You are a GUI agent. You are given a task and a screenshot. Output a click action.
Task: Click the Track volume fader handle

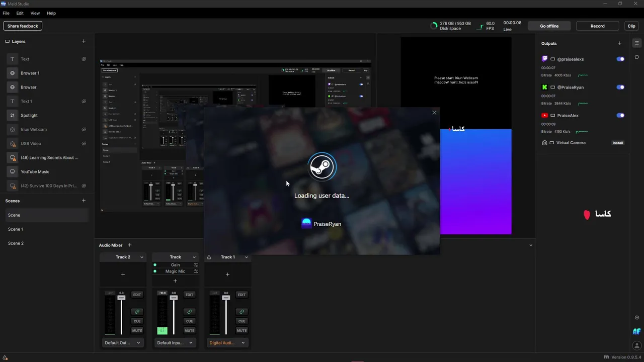[x=174, y=298]
